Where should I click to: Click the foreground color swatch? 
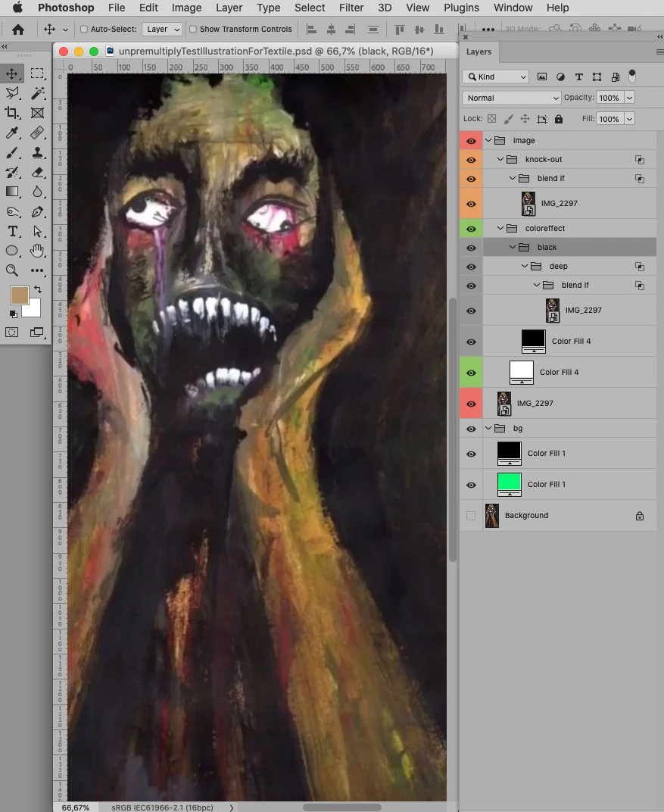(x=20, y=295)
